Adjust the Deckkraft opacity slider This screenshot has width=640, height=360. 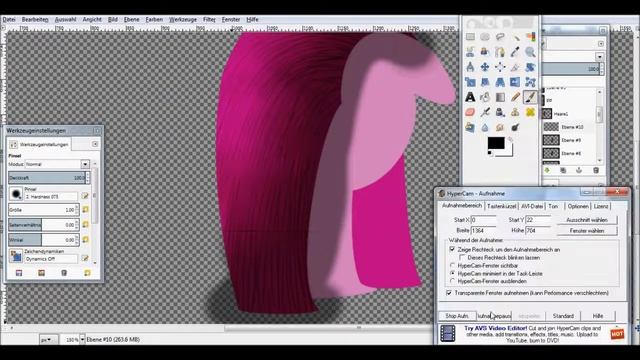pyautogui.click(x=47, y=178)
